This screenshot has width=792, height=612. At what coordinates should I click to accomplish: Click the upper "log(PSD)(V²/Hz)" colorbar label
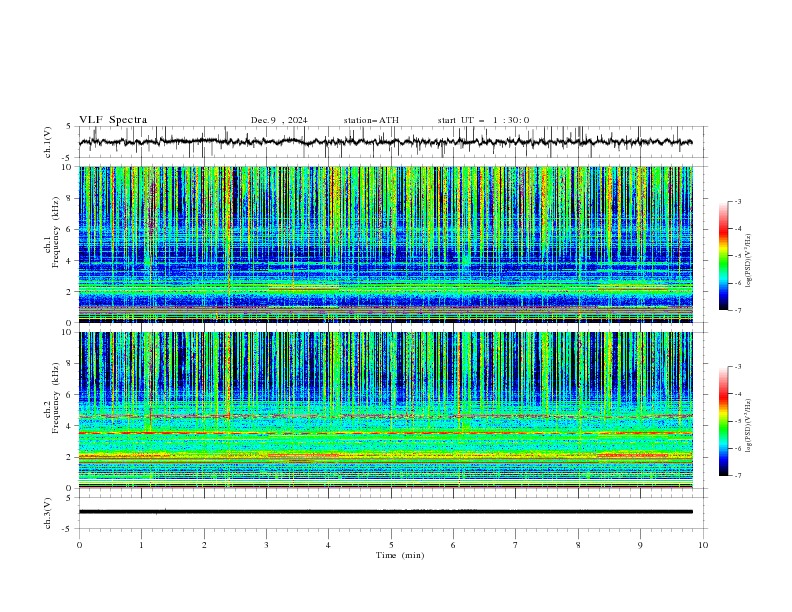coord(749,261)
